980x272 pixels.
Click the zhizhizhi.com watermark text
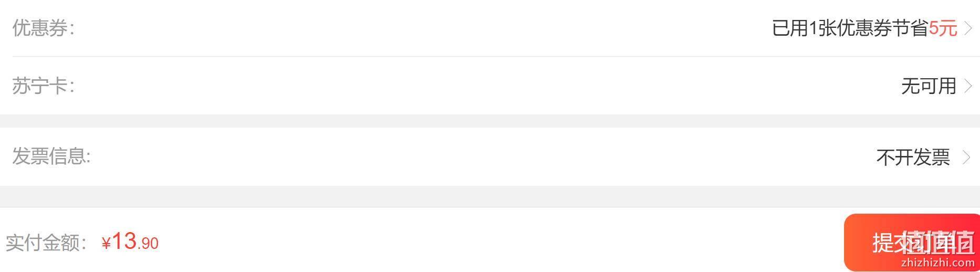coord(937,262)
